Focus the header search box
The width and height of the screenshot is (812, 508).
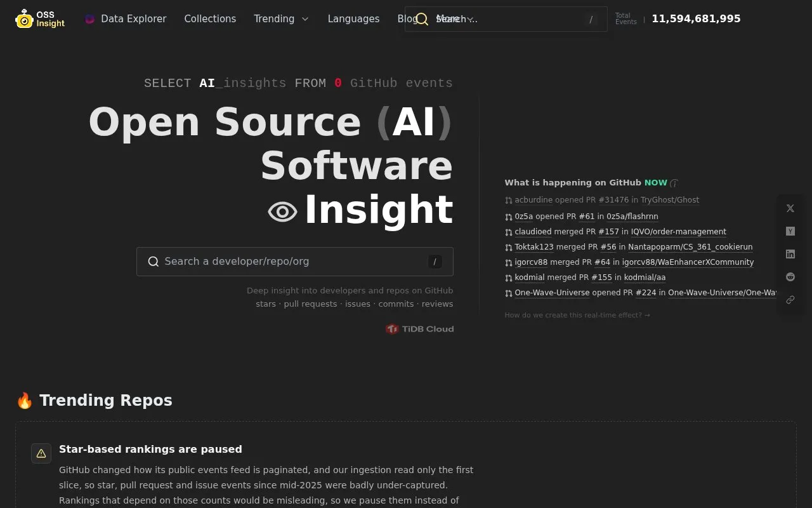tap(506, 19)
